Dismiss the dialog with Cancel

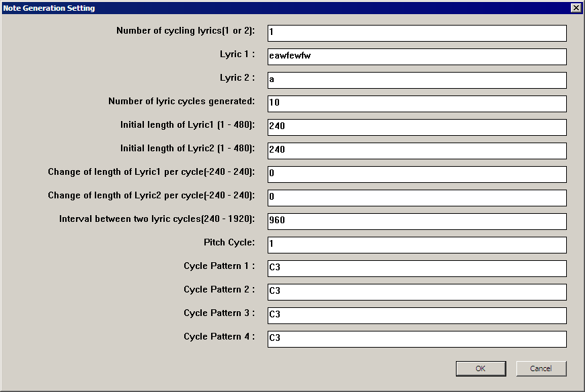pos(541,368)
